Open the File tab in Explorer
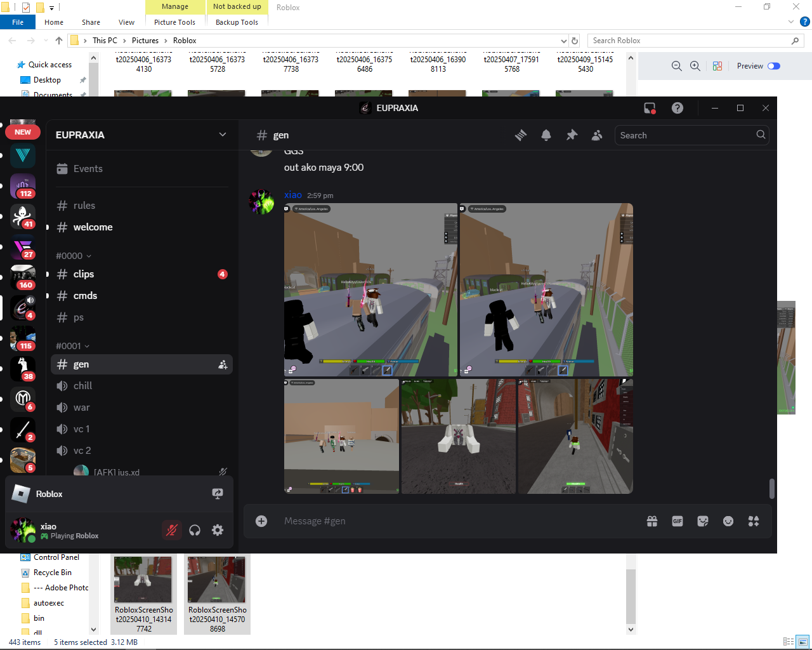This screenshot has width=812, height=650. [x=18, y=22]
